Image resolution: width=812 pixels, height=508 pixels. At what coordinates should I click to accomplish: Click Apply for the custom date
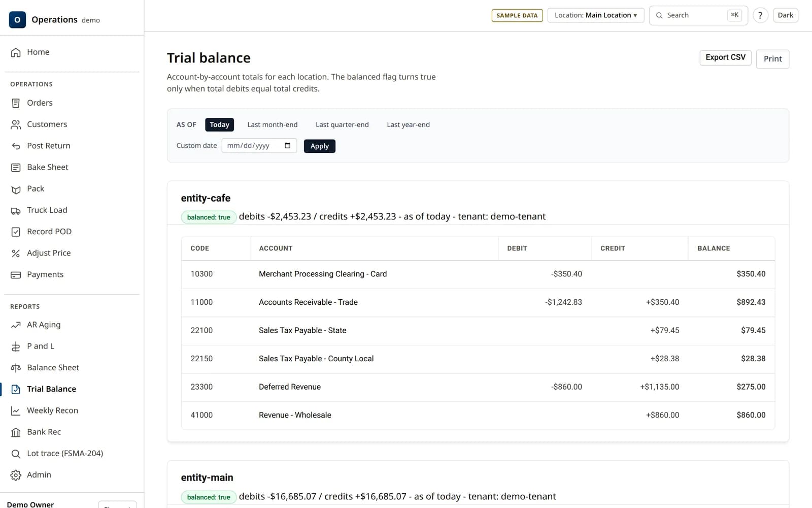(319, 146)
